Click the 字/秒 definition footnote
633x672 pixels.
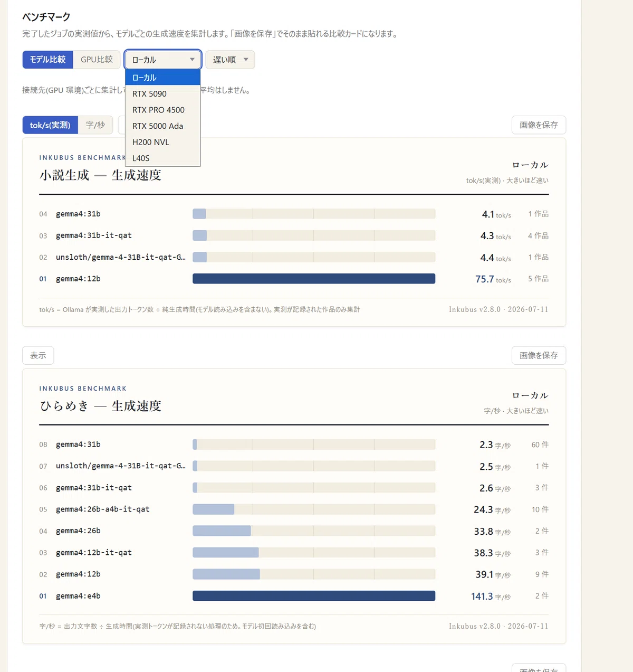coord(178,626)
